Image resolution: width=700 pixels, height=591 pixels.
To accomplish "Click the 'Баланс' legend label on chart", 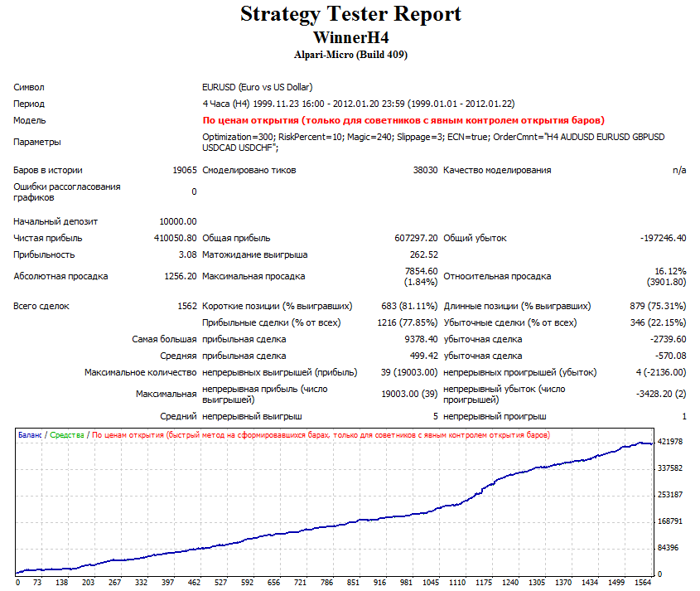I will (30, 434).
